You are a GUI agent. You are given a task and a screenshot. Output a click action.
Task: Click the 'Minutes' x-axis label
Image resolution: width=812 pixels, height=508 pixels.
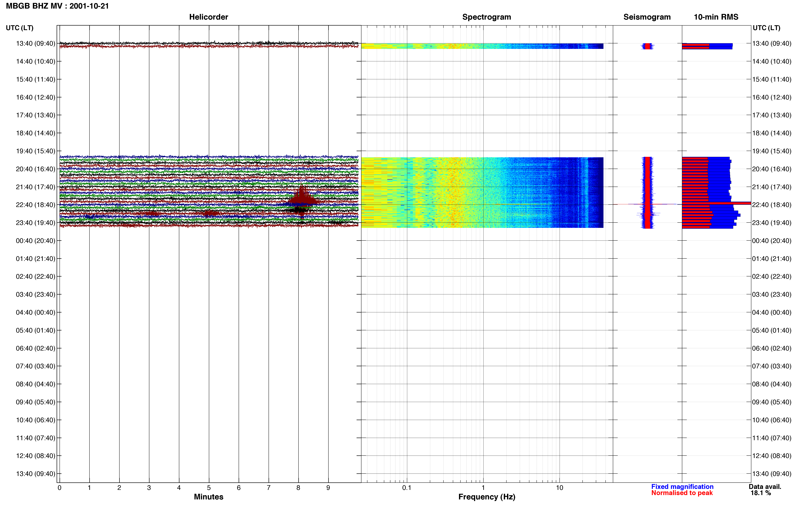coord(209,497)
